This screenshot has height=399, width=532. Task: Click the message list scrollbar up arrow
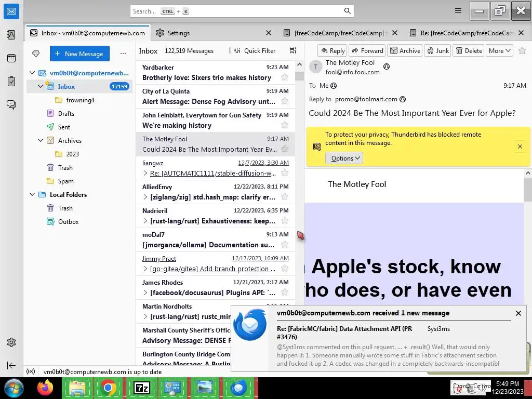(x=299, y=65)
